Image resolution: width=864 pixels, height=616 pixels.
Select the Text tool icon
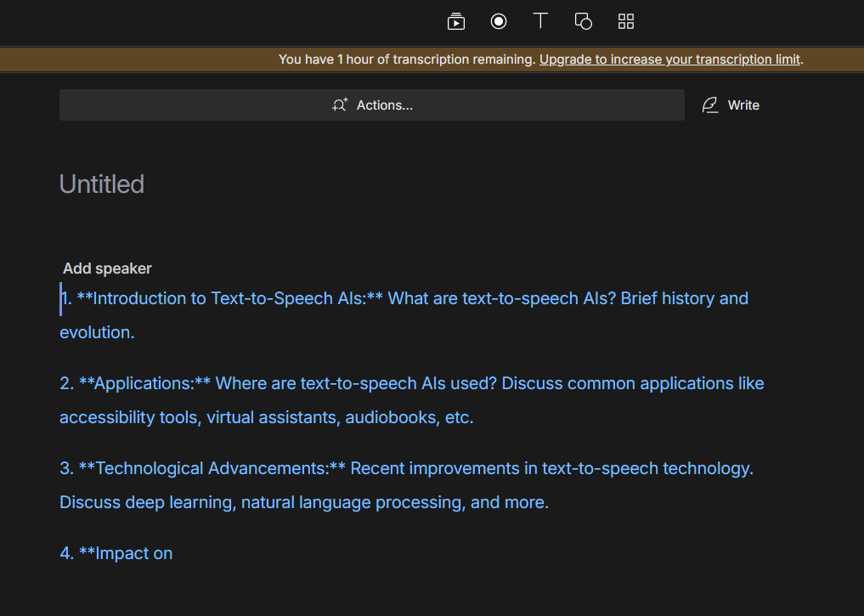540,21
